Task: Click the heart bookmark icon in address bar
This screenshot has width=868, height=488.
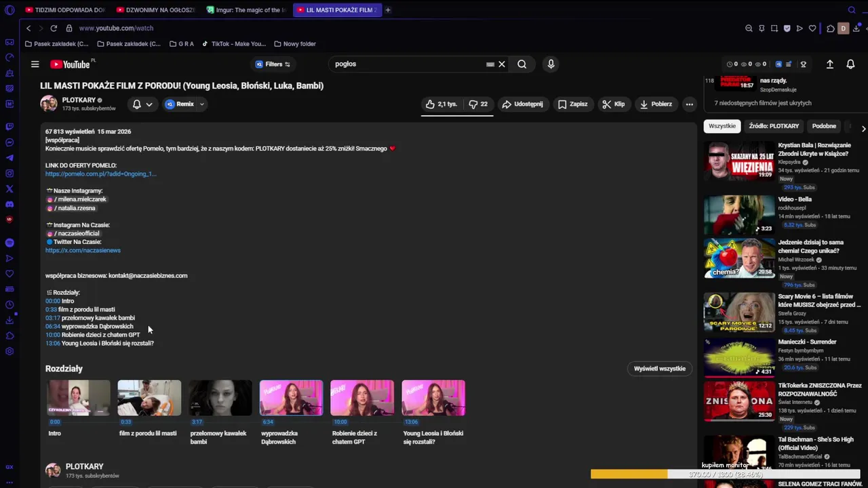Action: (x=812, y=28)
